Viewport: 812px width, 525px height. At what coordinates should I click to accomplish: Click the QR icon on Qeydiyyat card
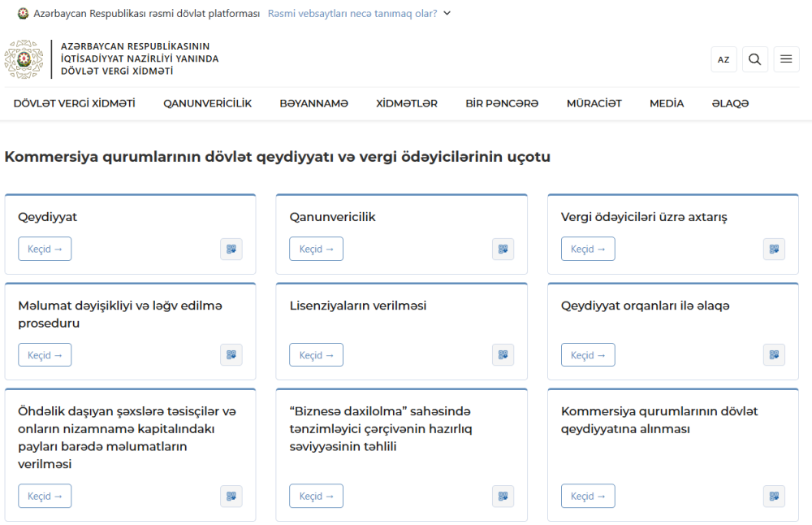(231, 249)
